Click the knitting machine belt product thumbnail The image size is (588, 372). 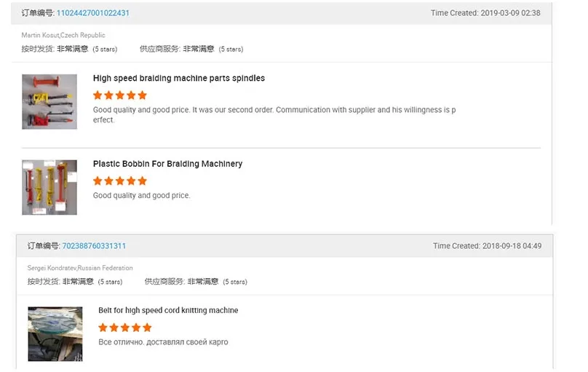coord(55,333)
